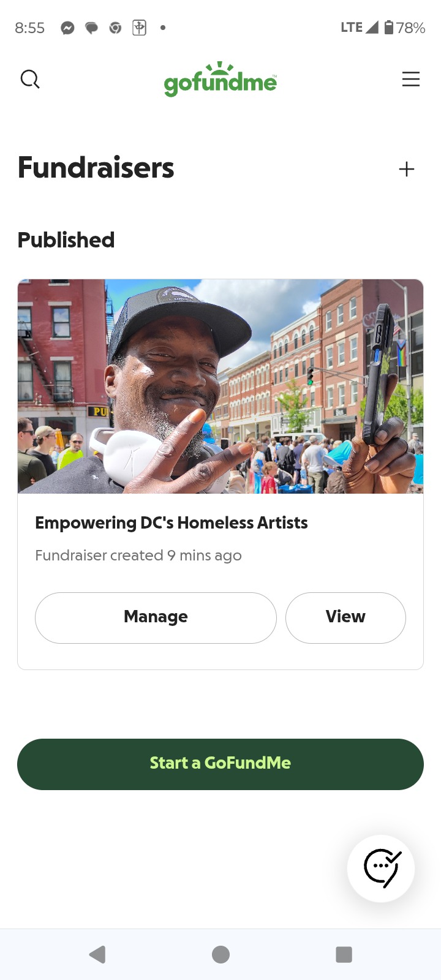Screen dimensions: 441x980
Task: Open the Empowering DC's Homeless Artists title
Action: 171,522
